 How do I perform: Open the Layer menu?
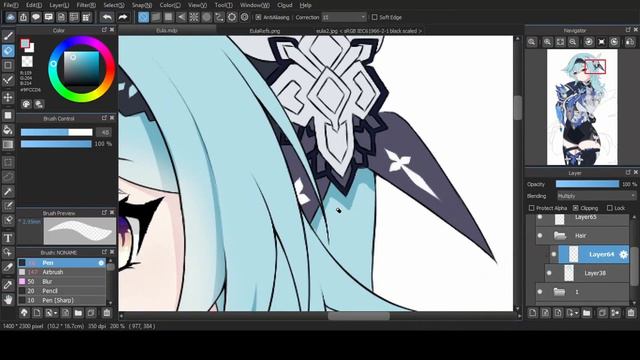pos(59,5)
